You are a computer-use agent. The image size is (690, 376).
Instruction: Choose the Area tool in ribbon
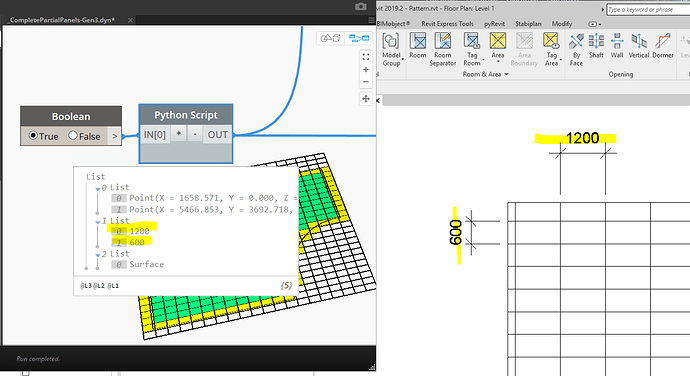(x=498, y=45)
